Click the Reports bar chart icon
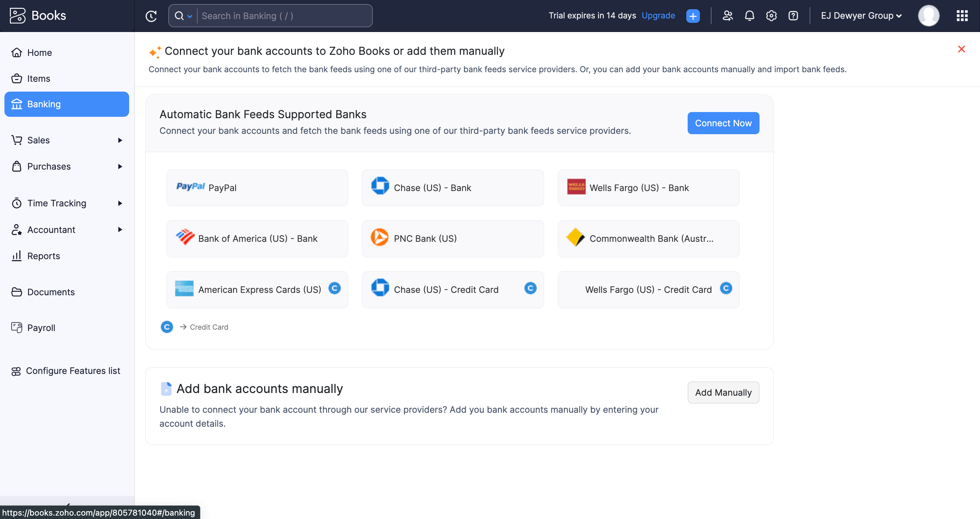 click(x=16, y=256)
